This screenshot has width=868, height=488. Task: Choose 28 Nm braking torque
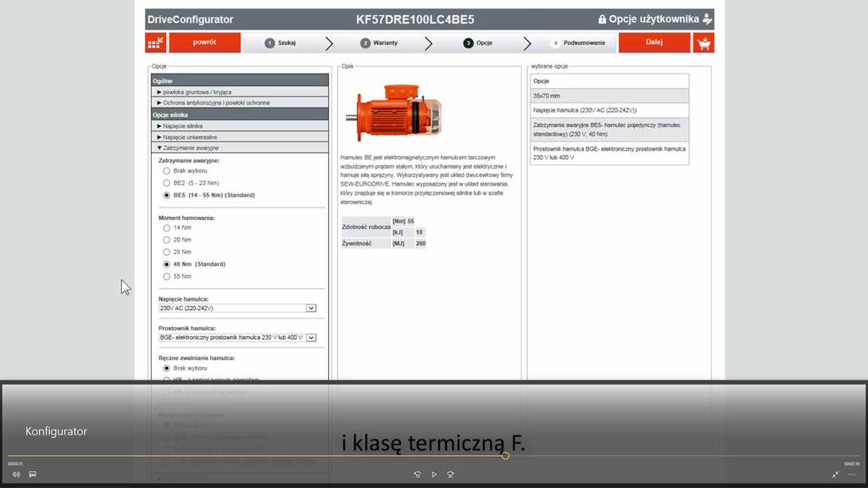[x=167, y=252]
